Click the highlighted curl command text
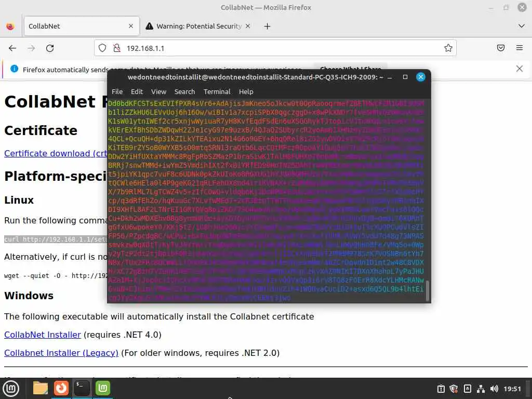The image size is (532, 399). [56, 239]
